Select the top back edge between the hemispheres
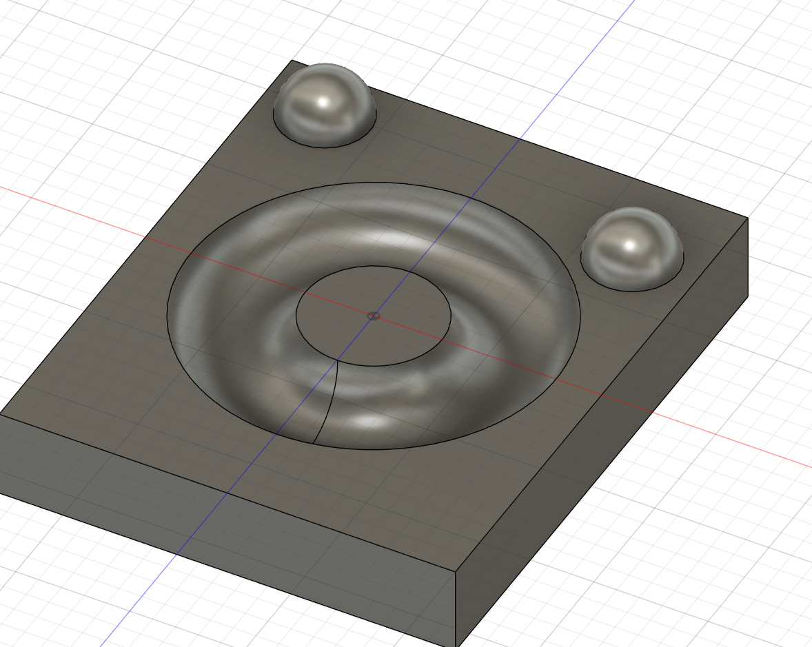812x647 pixels. pyautogui.click(x=483, y=125)
